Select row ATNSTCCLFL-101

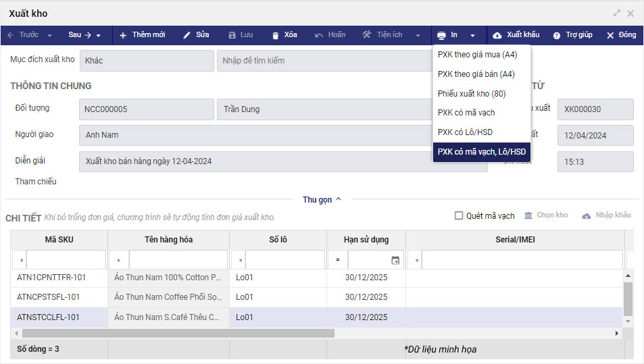[317, 317]
